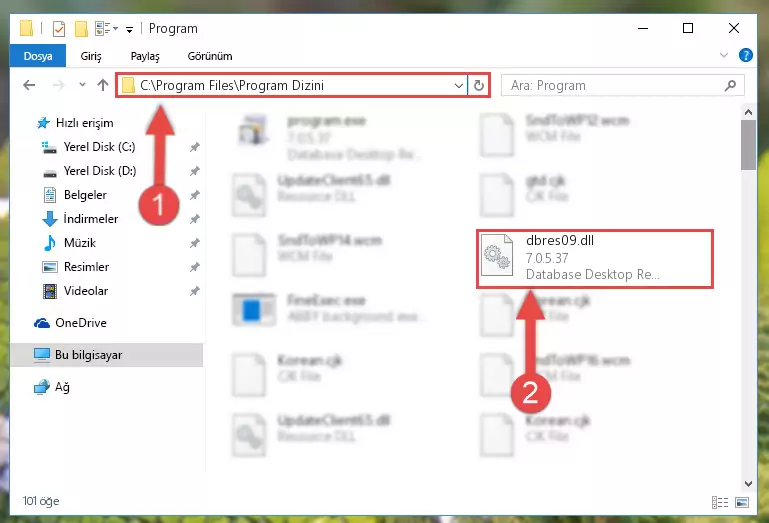This screenshot has width=769, height=523.
Task: Click the search magnifier icon
Action: (x=730, y=85)
